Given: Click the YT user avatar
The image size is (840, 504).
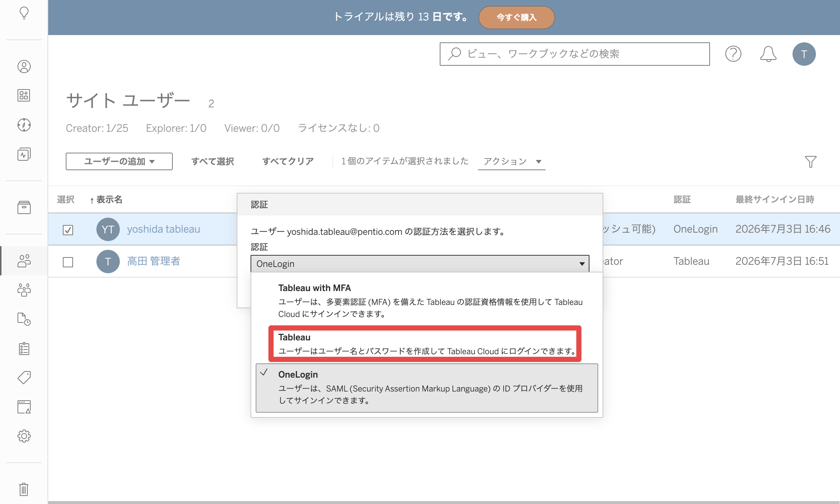Looking at the screenshot, I should tap(108, 229).
